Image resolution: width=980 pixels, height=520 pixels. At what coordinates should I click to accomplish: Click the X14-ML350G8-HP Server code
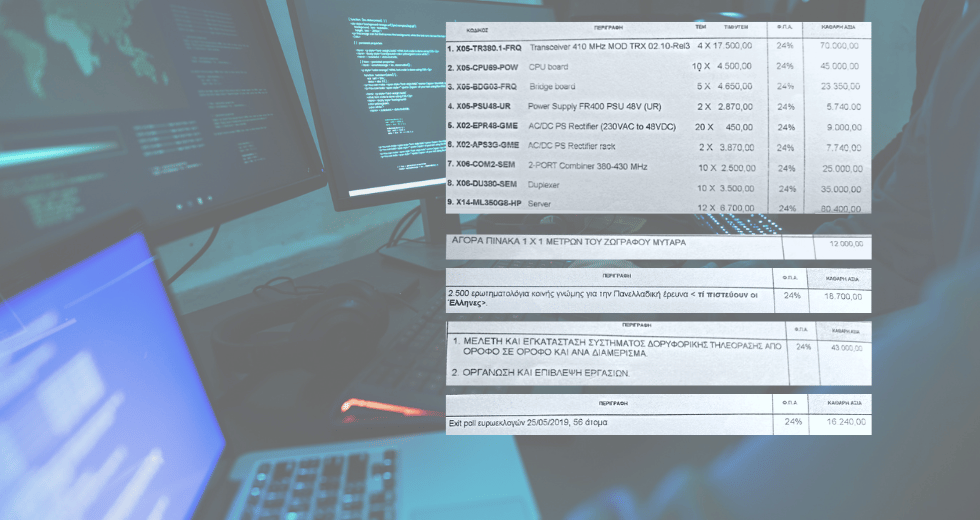(x=487, y=204)
